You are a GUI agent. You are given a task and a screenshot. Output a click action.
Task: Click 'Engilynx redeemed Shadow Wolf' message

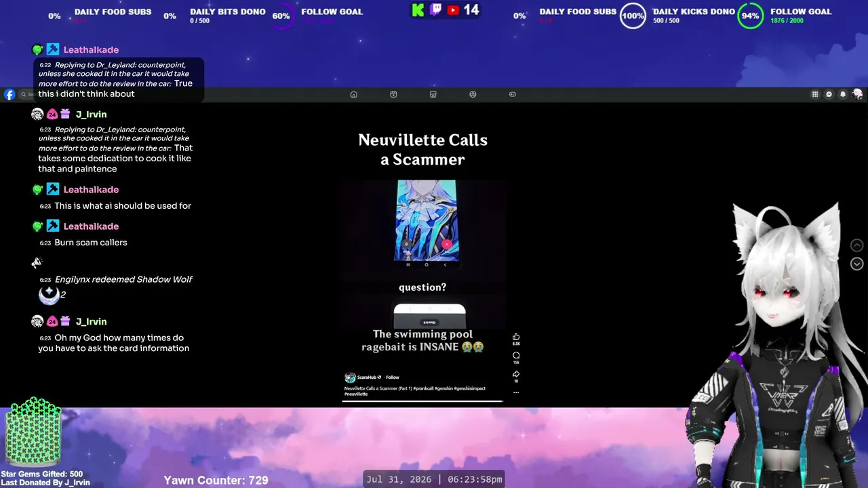(x=123, y=279)
